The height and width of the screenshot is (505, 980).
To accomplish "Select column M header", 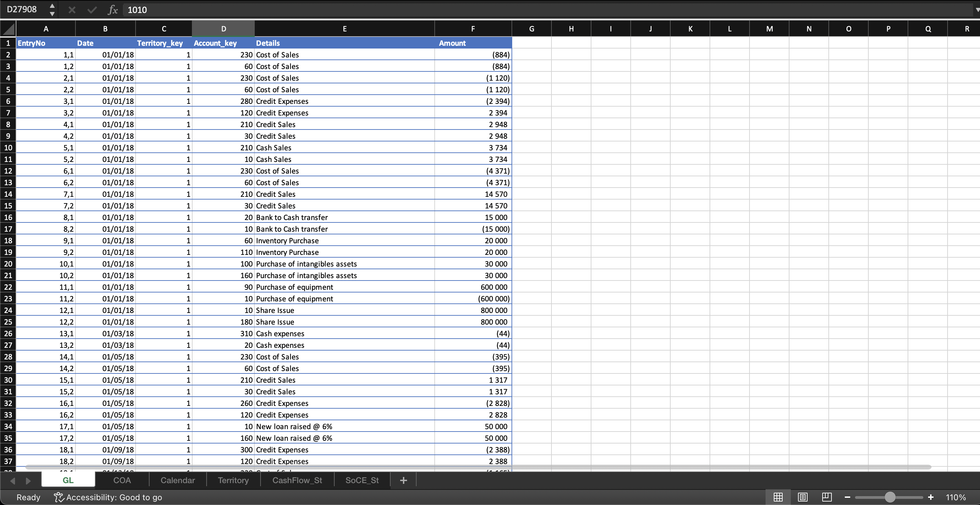I will (x=769, y=29).
